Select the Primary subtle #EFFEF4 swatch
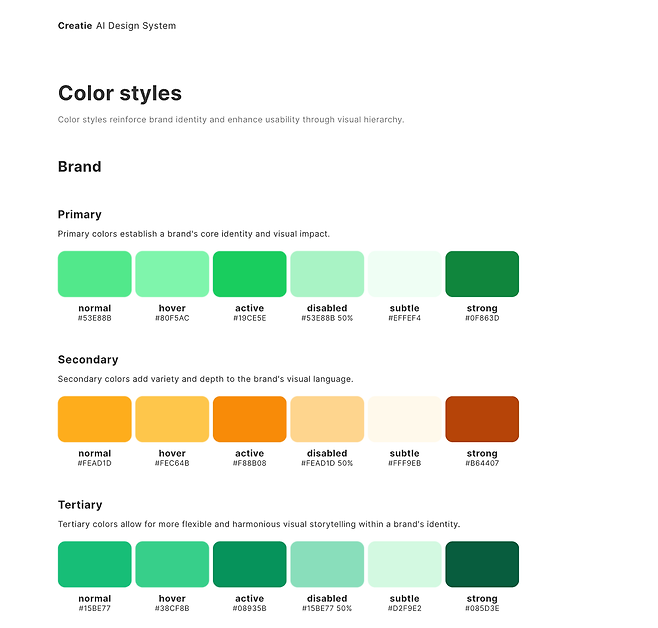 tap(405, 274)
